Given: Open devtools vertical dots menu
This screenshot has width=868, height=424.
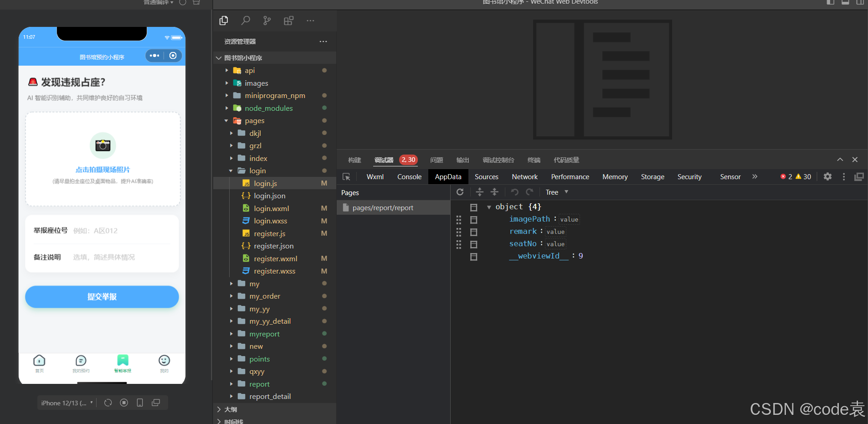Looking at the screenshot, I should point(844,176).
